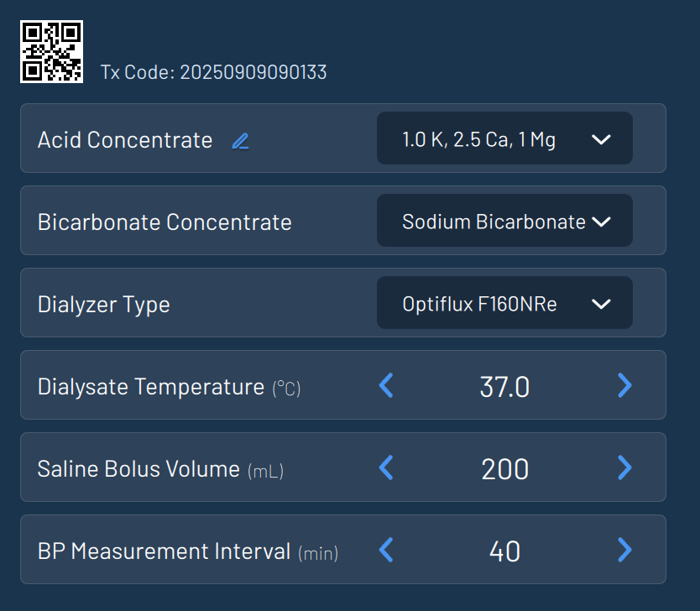Click the edit pencil beside Acid Concentrate

(240, 141)
